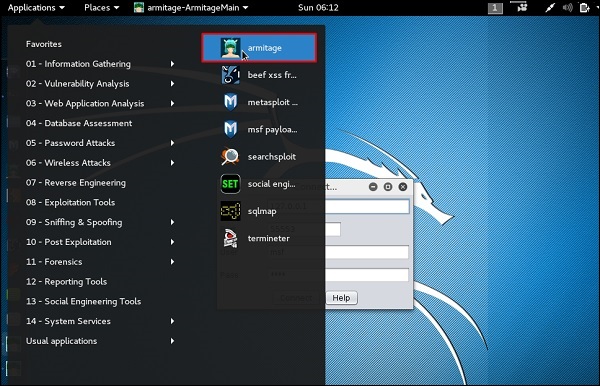Click the password field in Connect dialog

[x=338, y=275]
